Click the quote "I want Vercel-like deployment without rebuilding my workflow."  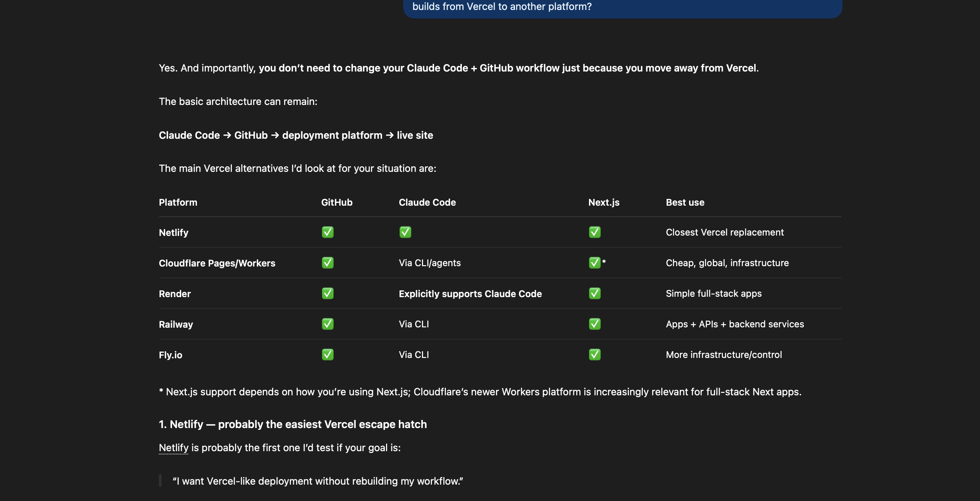[318, 481]
